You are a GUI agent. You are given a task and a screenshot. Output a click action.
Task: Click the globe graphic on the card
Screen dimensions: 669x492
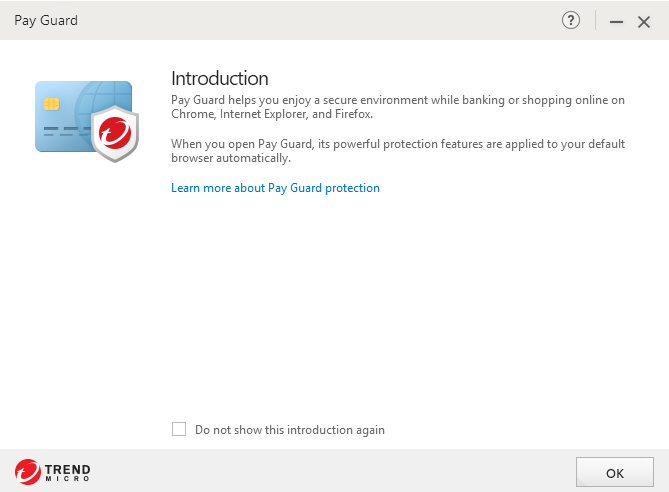pyautogui.click(x=103, y=99)
